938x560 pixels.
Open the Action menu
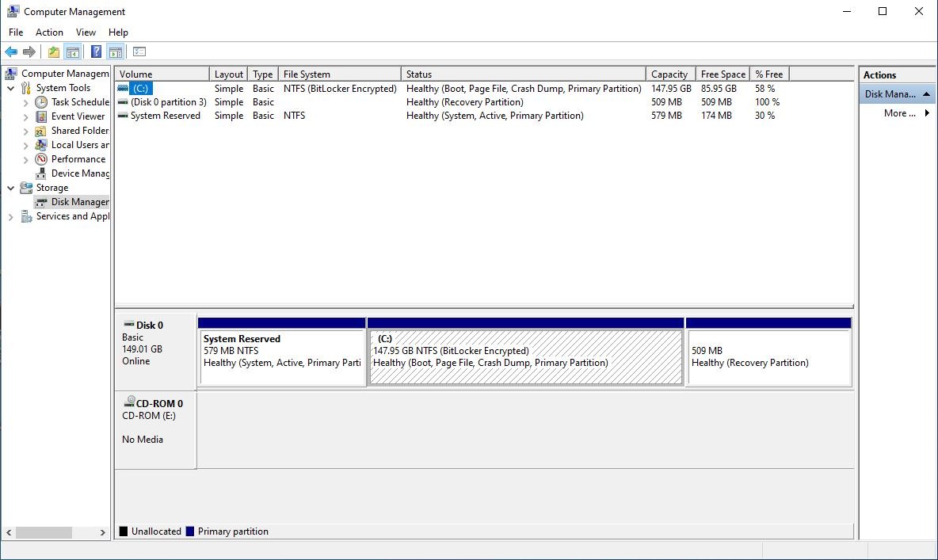[49, 32]
